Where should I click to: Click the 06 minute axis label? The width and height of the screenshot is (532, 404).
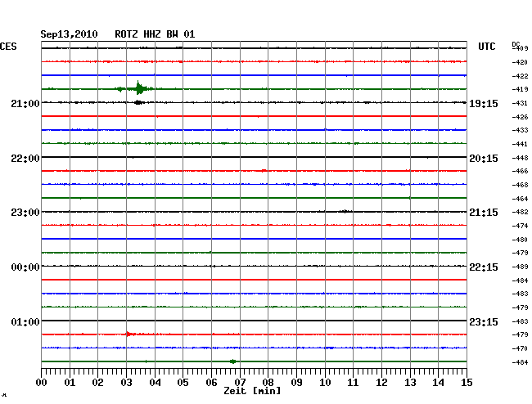tap(211, 383)
